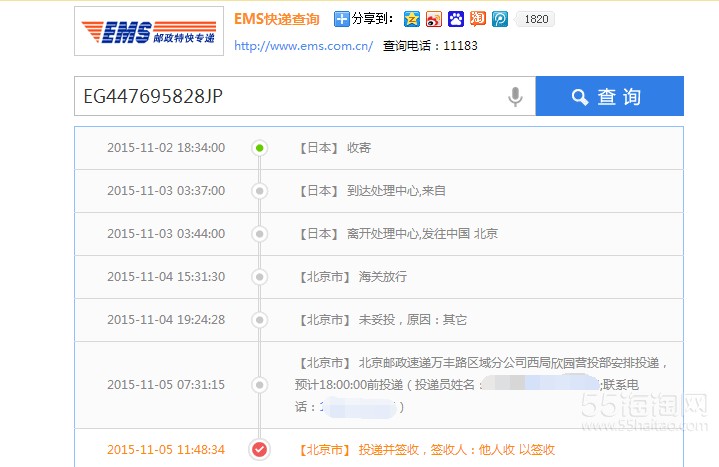Share to Baidu paw icon
The image size is (719, 467).
pyautogui.click(x=456, y=19)
